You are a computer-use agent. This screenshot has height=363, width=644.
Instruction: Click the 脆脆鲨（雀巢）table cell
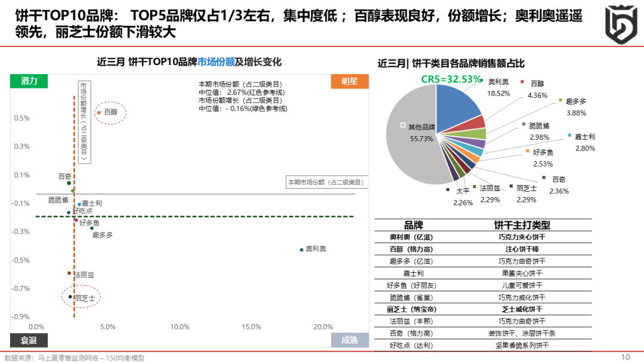411,298
